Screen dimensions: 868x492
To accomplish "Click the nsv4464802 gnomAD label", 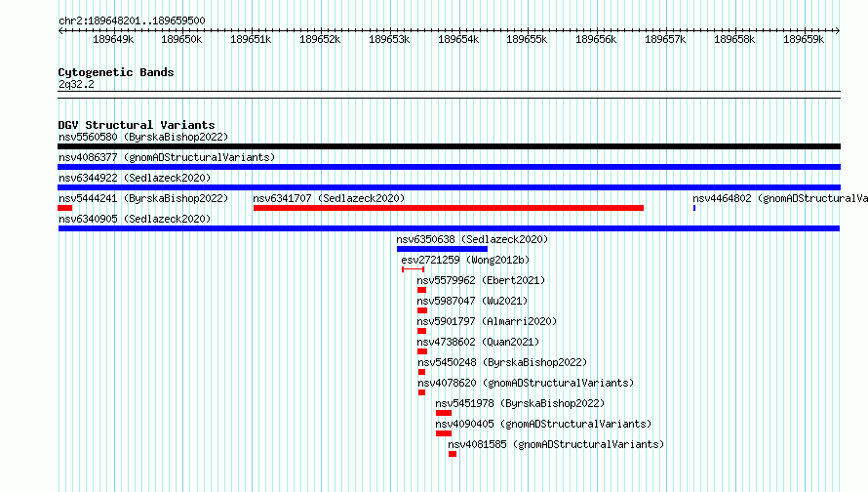I will 780,198.
